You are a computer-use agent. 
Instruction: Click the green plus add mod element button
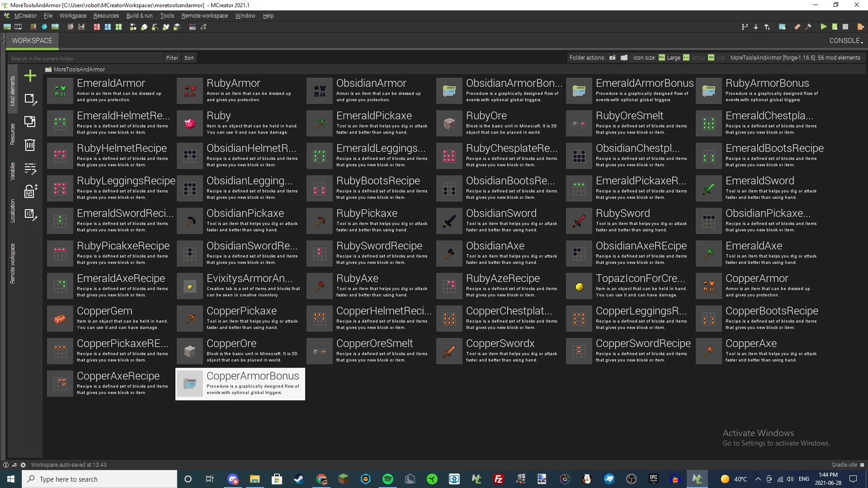tap(30, 75)
